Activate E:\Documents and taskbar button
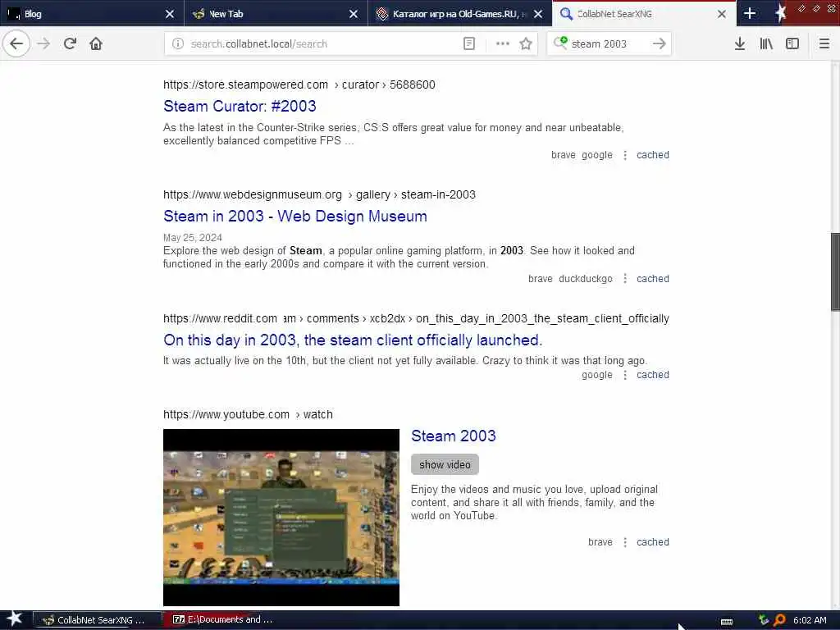This screenshot has width=840, height=630. [x=221, y=620]
